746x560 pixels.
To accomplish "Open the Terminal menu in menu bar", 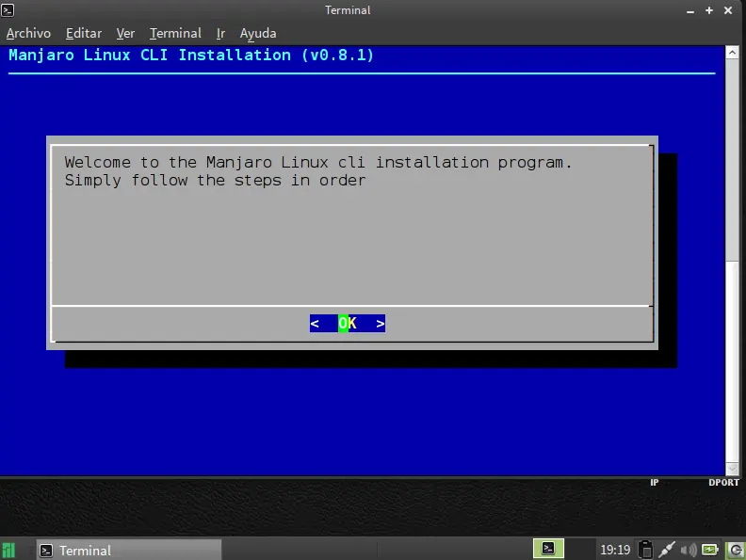I will pyautogui.click(x=175, y=33).
